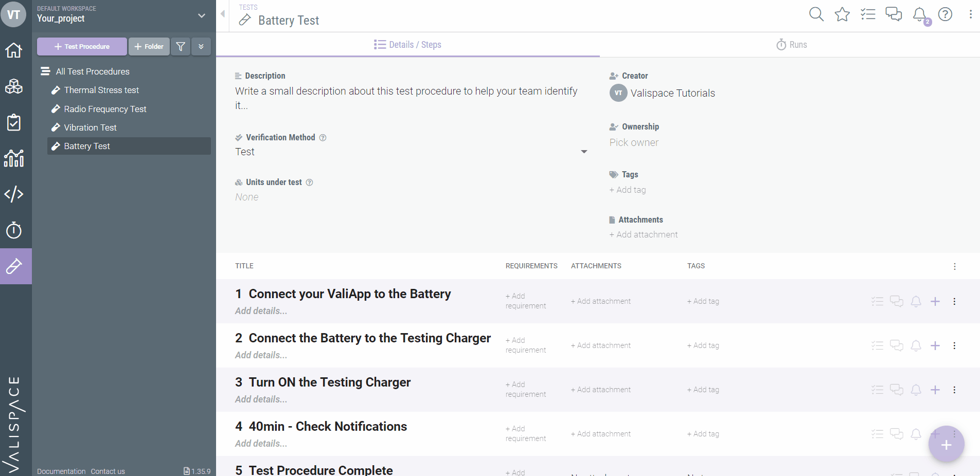Open the Requirements clipboard-check icon
Screen dimensions: 980x476
pos(14,122)
